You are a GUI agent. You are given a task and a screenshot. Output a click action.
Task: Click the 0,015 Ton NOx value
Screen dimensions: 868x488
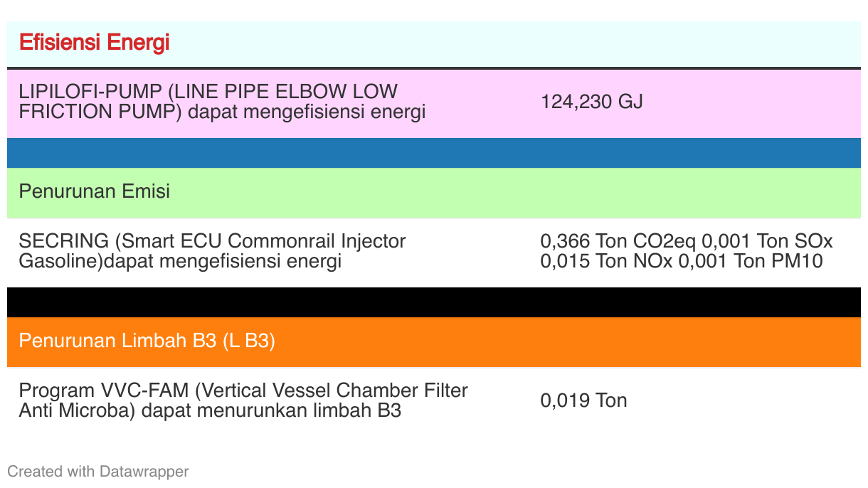click(607, 261)
